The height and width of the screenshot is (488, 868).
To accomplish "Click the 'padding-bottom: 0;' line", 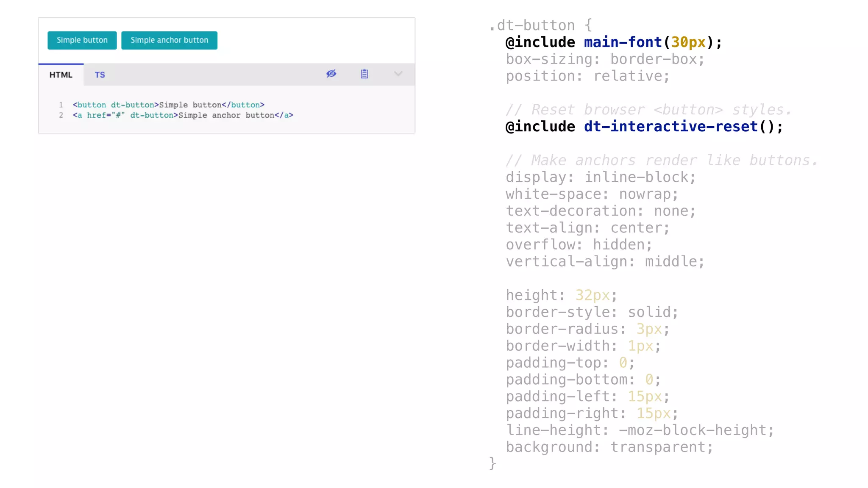I will coord(583,380).
